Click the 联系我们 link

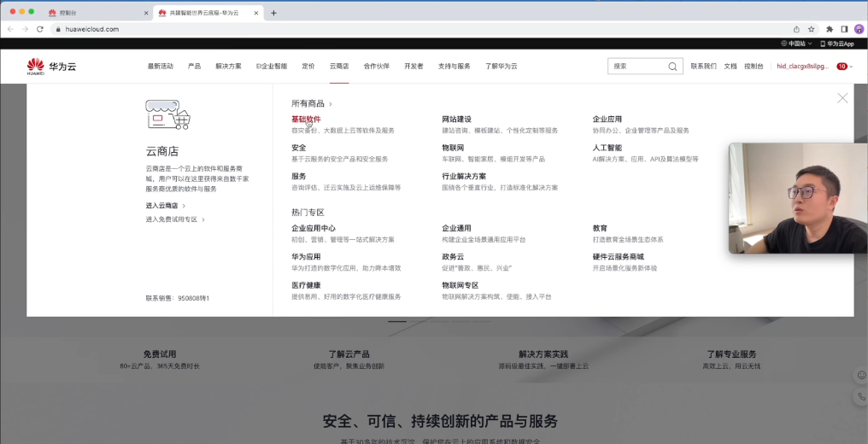(x=704, y=67)
